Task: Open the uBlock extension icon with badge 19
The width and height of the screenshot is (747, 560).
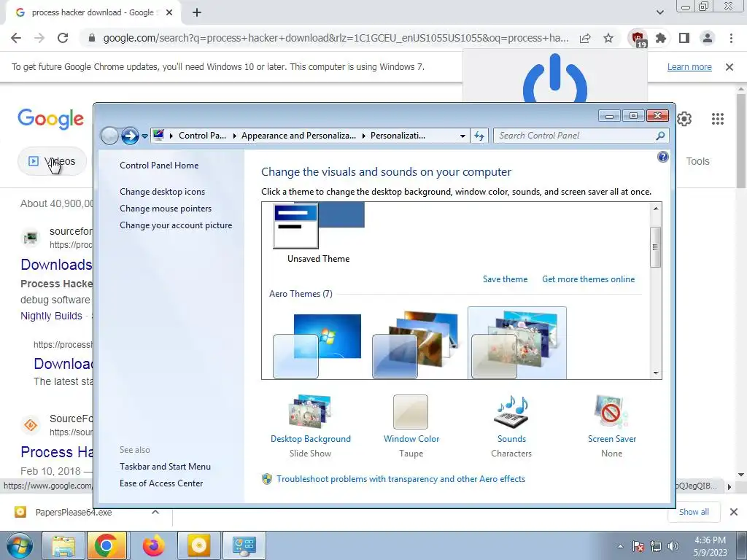Action: pos(638,39)
